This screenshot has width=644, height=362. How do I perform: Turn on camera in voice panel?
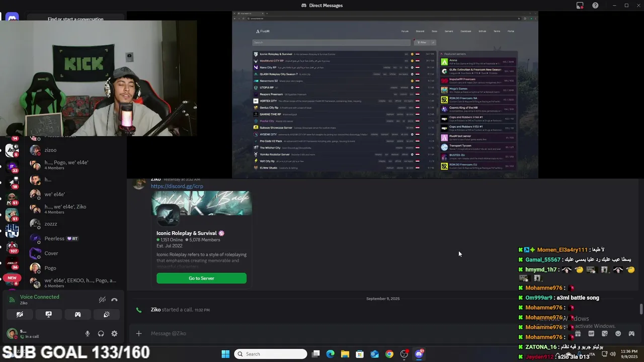click(x=20, y=314)
